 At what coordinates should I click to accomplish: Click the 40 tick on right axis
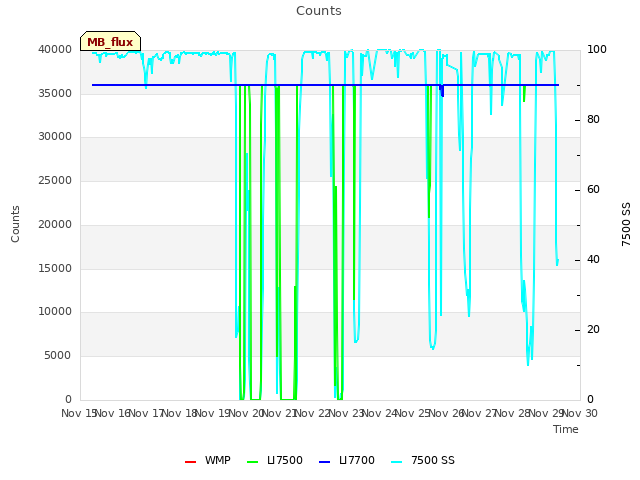pyautogui.click(x=593, y=260)
